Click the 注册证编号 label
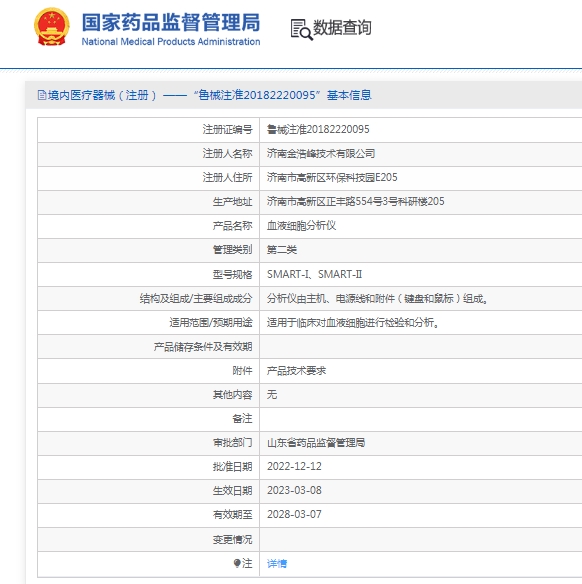 228,130
